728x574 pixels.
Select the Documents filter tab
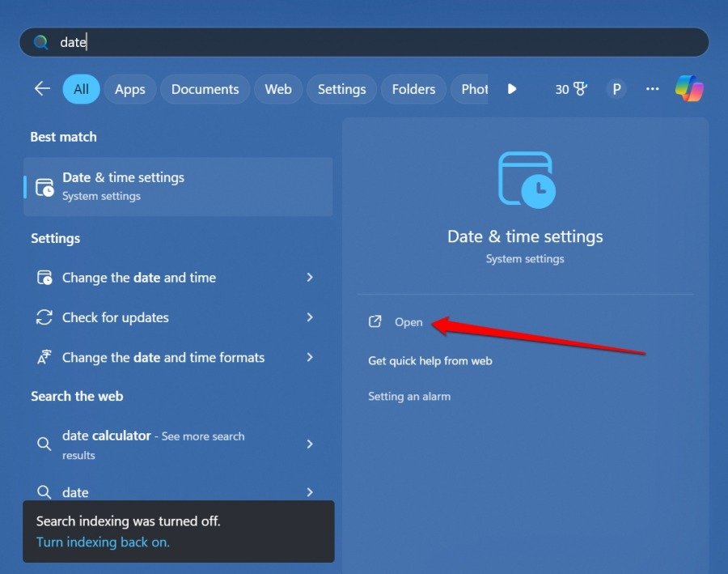click(x=205, y=89)
